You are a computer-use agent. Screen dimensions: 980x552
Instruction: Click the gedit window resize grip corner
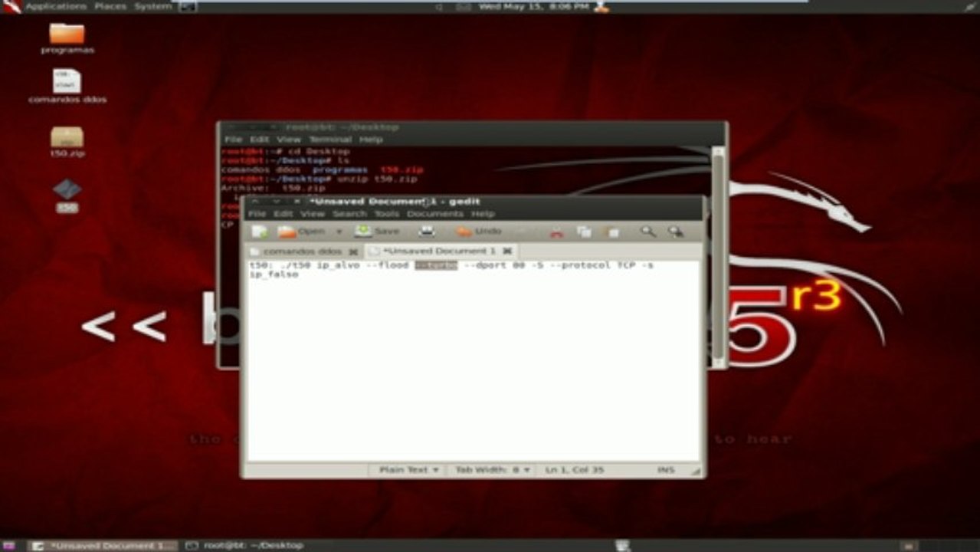695,470
